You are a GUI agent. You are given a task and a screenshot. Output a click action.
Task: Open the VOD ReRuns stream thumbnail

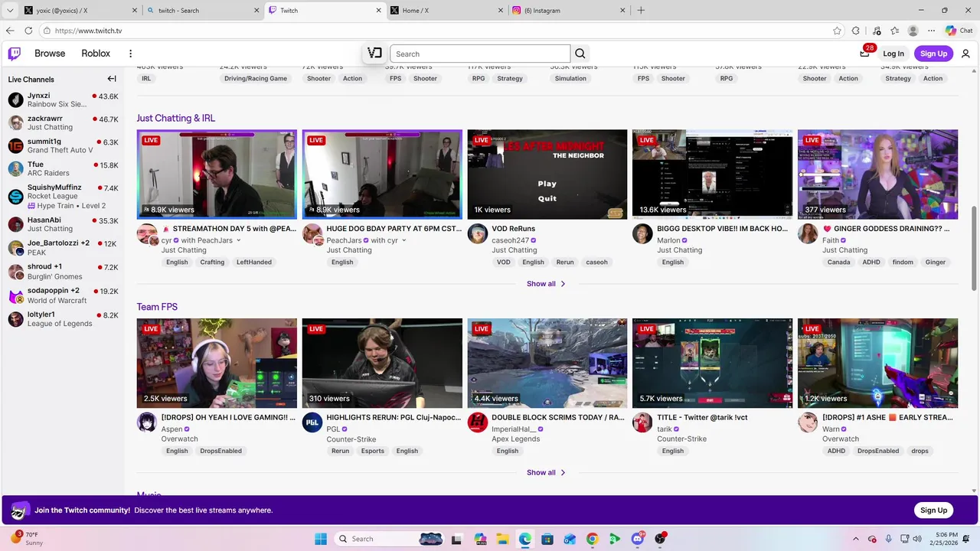[x=547, y=174]
